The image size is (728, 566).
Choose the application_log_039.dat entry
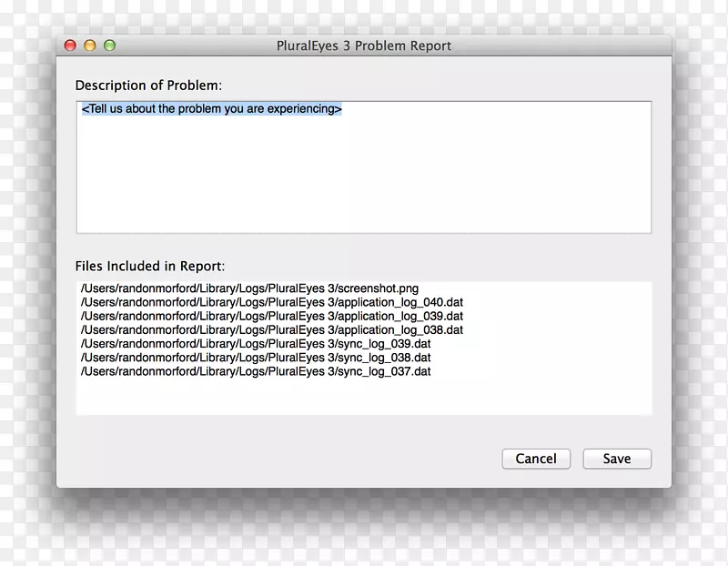pyautogui.click(x=272, y=316)
